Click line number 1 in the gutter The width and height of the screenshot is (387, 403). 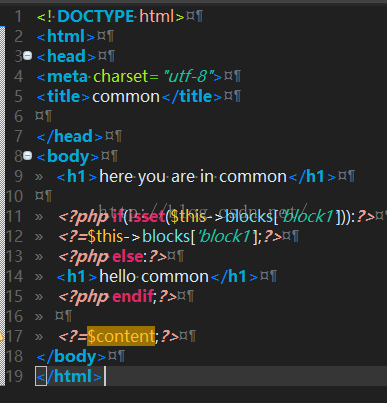click(x=18, y=16)
